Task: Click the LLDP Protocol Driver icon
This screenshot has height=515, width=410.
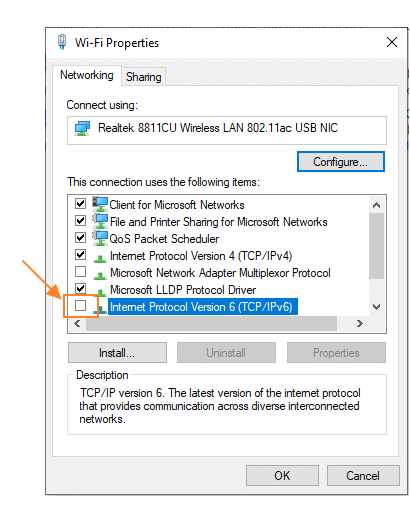Action: (x=100, y=292)
